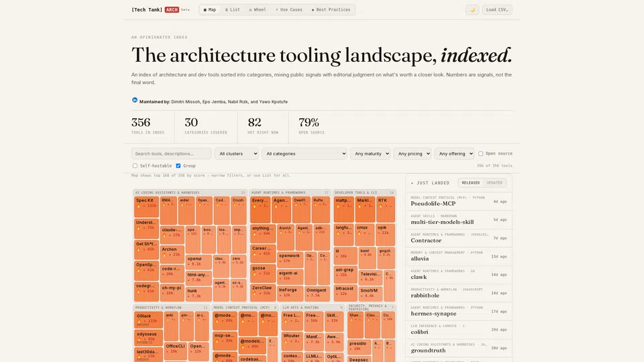644x362 pixels.
Task: Select the OfficeCLI tile
Action: [x=175, y=351]
